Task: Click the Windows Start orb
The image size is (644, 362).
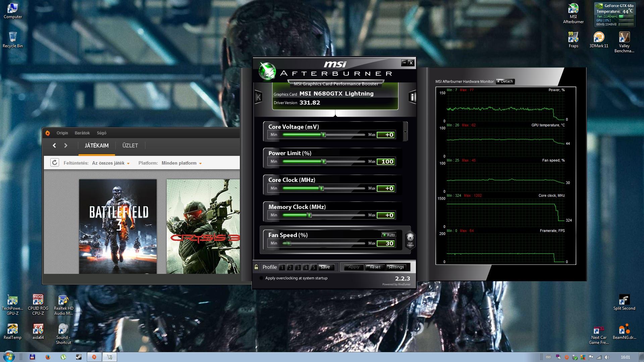Action: click(x=8, y=357)
